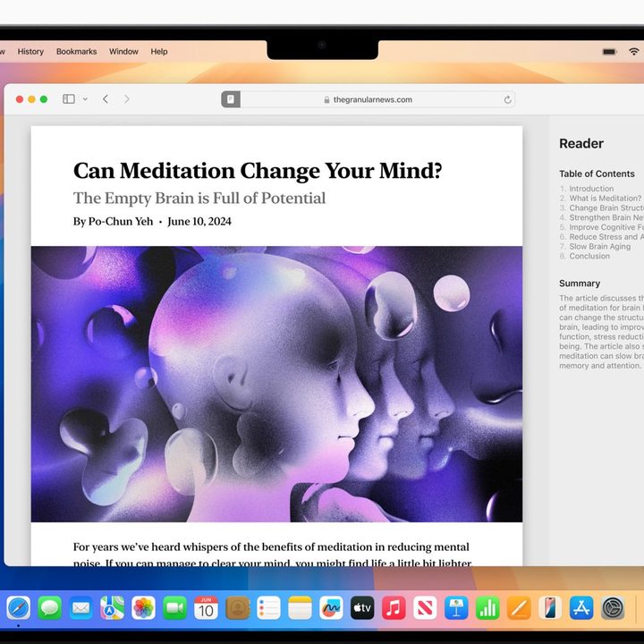Open Mail from the Dock
Screen dimensions: 644x644
click(80, 608)
